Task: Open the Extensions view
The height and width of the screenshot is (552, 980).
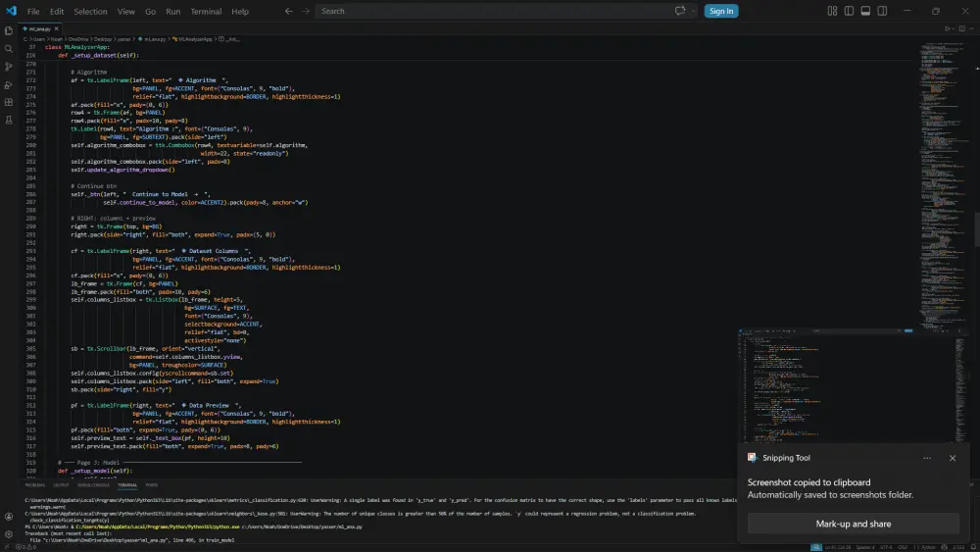Action: click(9, 102)
